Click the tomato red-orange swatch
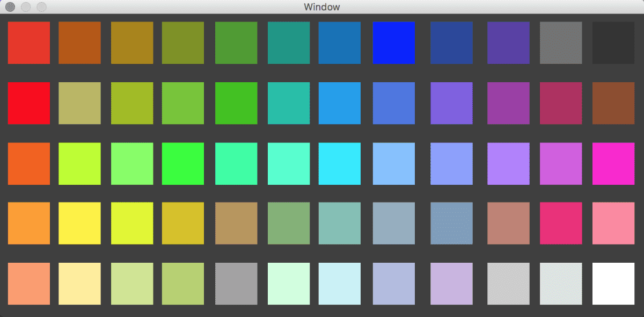 [x=29, y=43]
